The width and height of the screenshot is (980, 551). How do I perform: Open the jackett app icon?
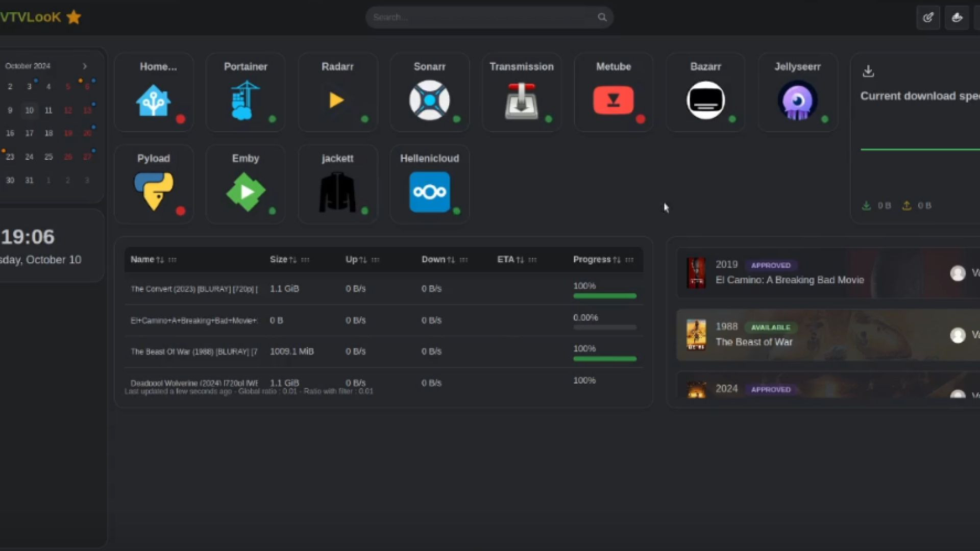tap(337, 192)
